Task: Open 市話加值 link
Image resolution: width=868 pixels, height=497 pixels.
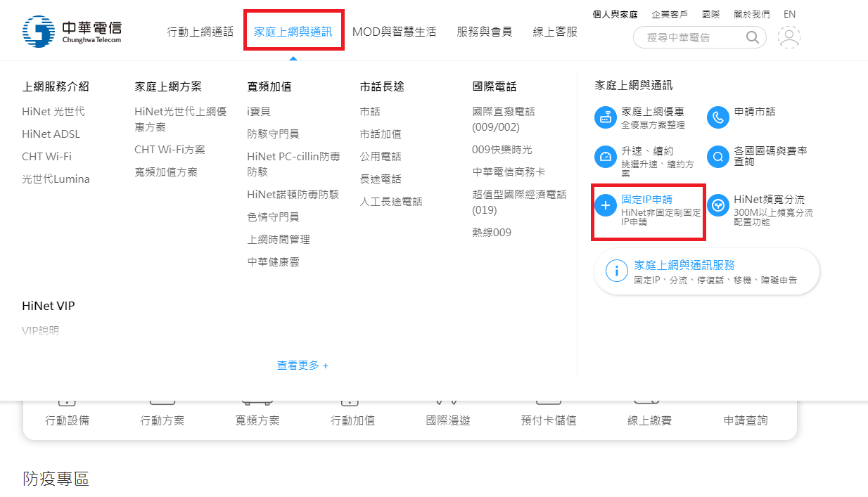Action: pos(381,134)
